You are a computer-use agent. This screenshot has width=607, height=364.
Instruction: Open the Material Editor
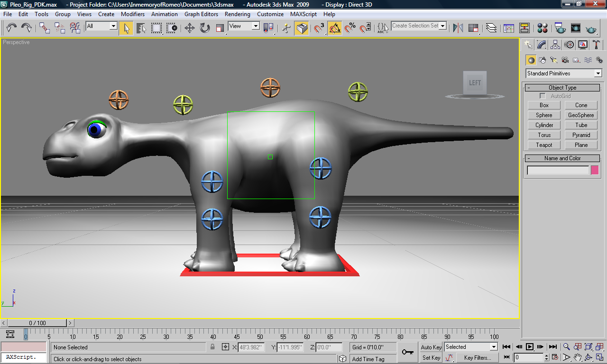543,28
